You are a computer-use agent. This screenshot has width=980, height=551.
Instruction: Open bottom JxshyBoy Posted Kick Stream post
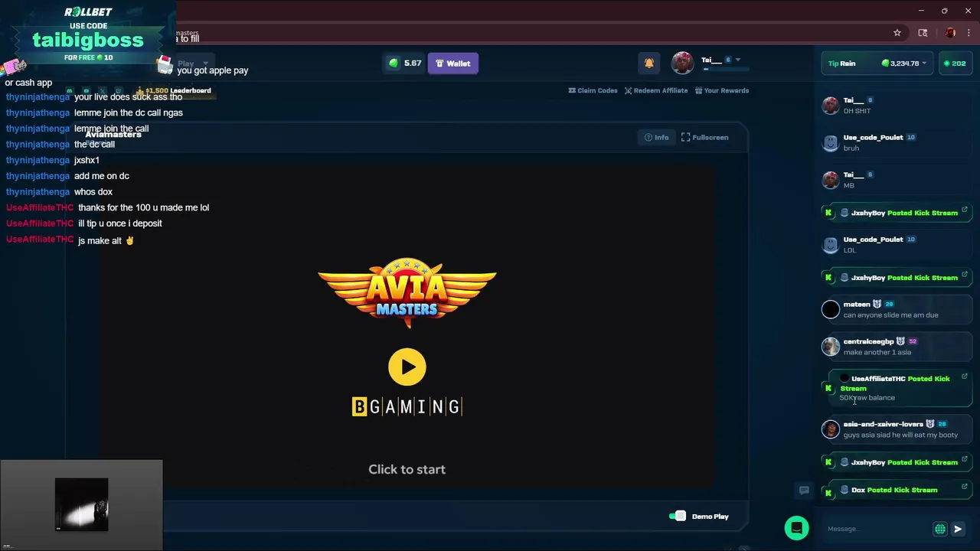[897, 462]
